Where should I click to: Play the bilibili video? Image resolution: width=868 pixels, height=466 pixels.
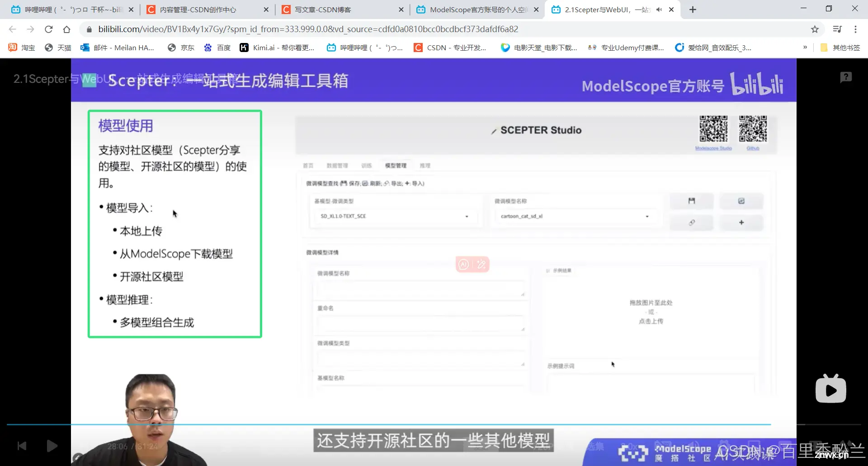click(52, 446)
